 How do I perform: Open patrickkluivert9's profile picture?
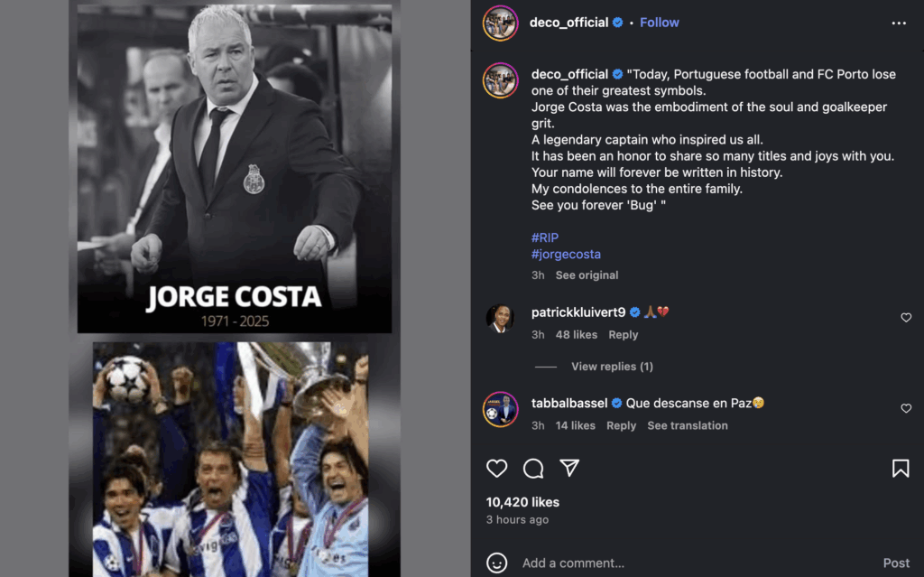tap(500, 318)
